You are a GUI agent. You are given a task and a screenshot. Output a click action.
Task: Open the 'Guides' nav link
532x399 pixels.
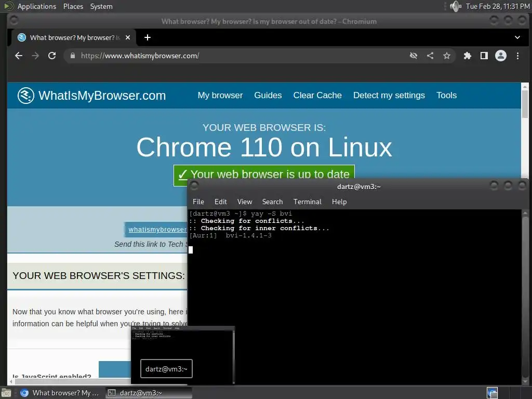click(x=268, y=96)
